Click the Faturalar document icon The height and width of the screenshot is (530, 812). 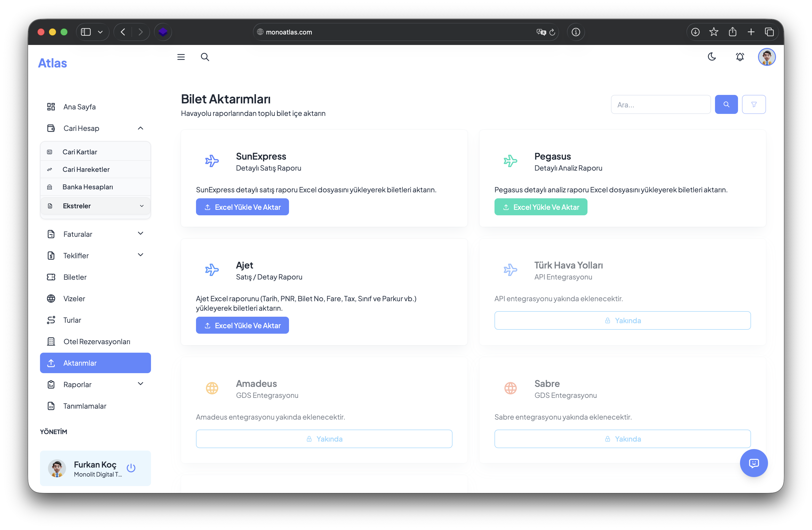pyautogui.click(x=51, y=234)
